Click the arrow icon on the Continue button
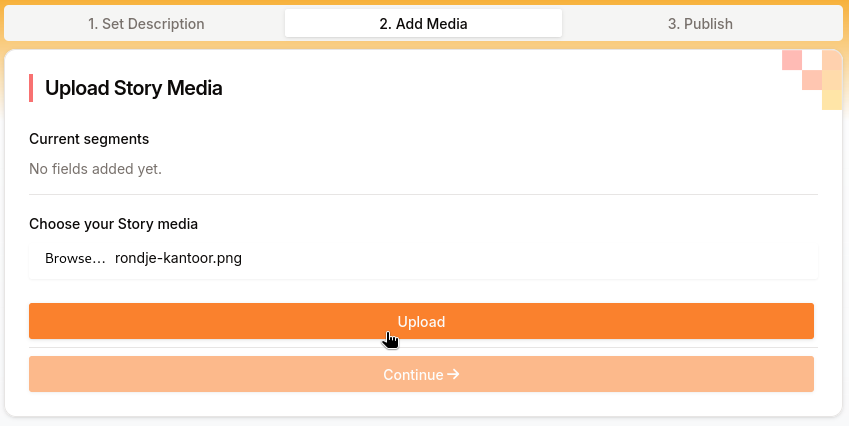The image size is (849, 426). point(454,375)
